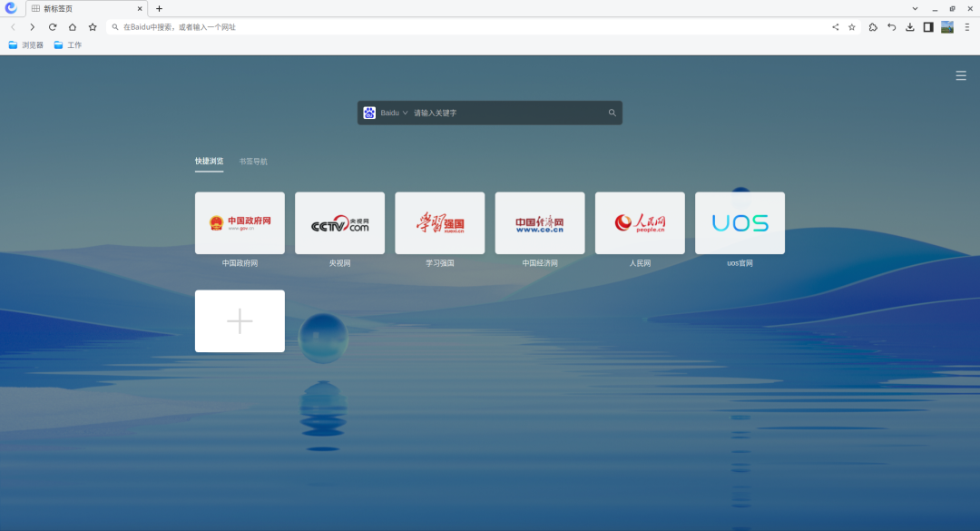
Task: Switch to the 书签导航 tab
Action: [253, 162]
